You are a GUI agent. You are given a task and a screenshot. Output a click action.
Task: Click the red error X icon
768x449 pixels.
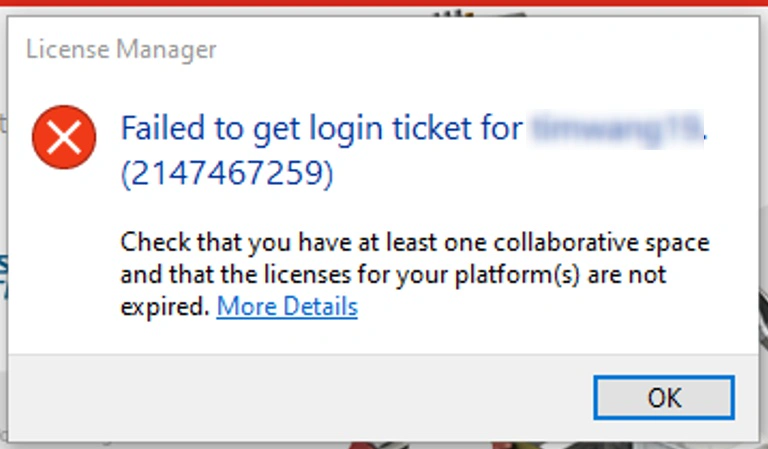64,137
